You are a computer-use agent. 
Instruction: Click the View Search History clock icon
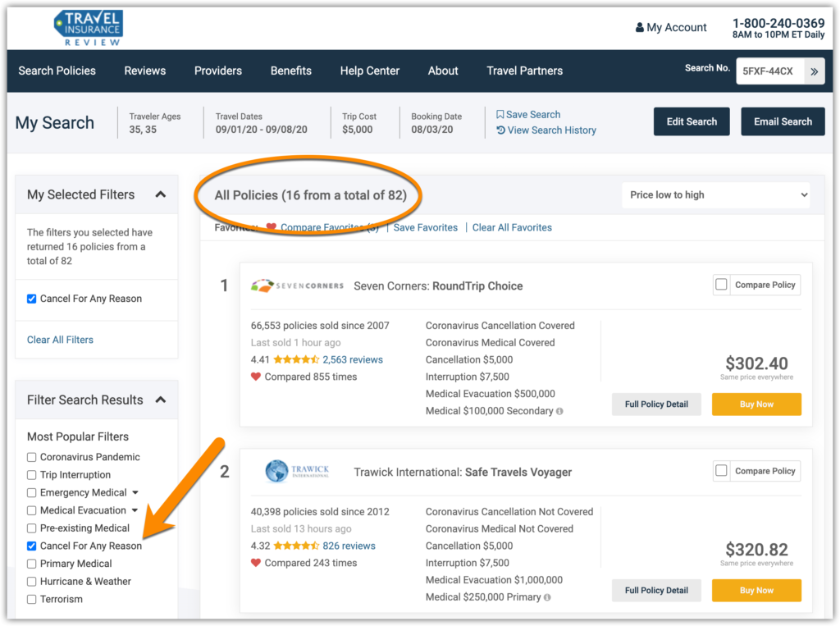click(x=500, y=130)
